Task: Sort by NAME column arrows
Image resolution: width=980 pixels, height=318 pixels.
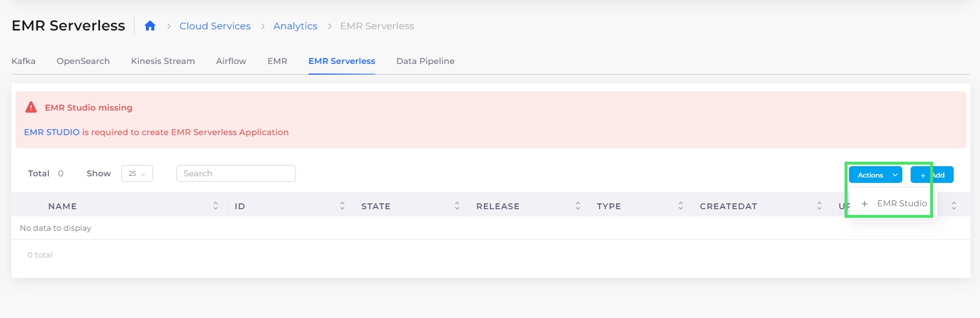Action: click(215, 206)
